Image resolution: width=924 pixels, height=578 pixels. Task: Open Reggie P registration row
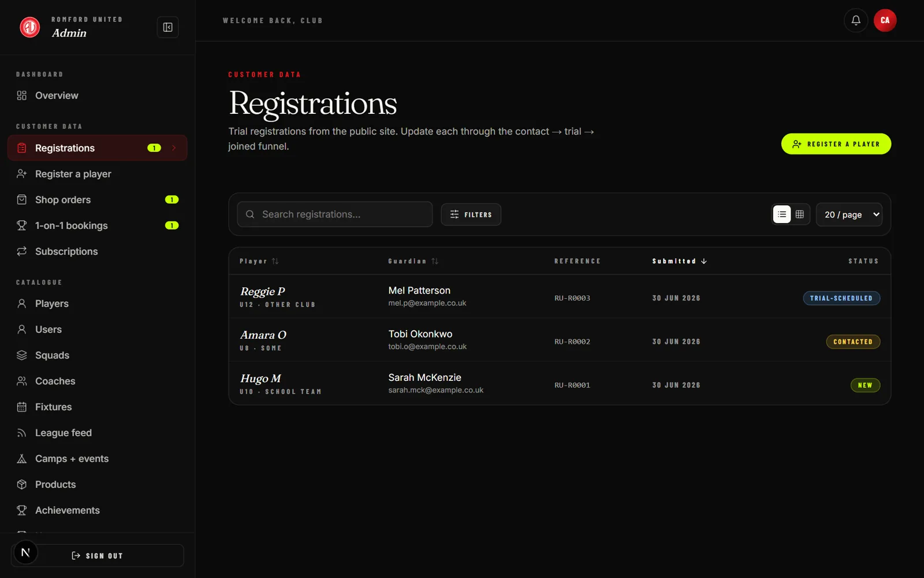(x=560, y=297)
